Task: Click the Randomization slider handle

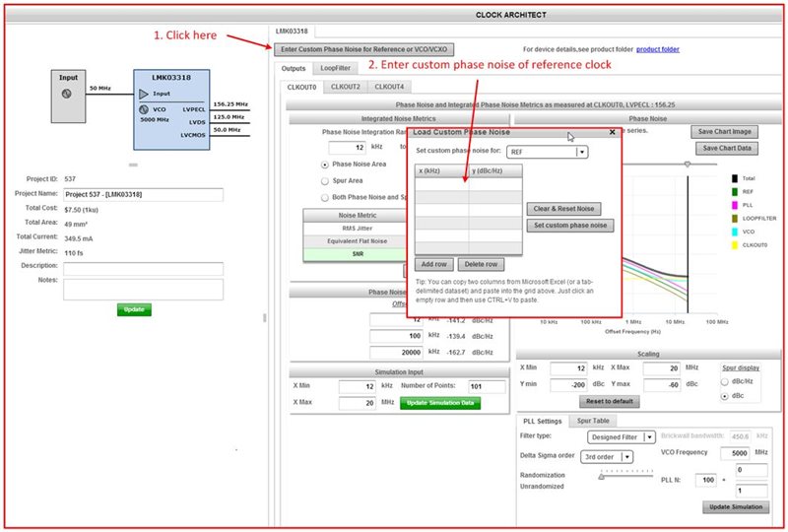Action: 601,476
